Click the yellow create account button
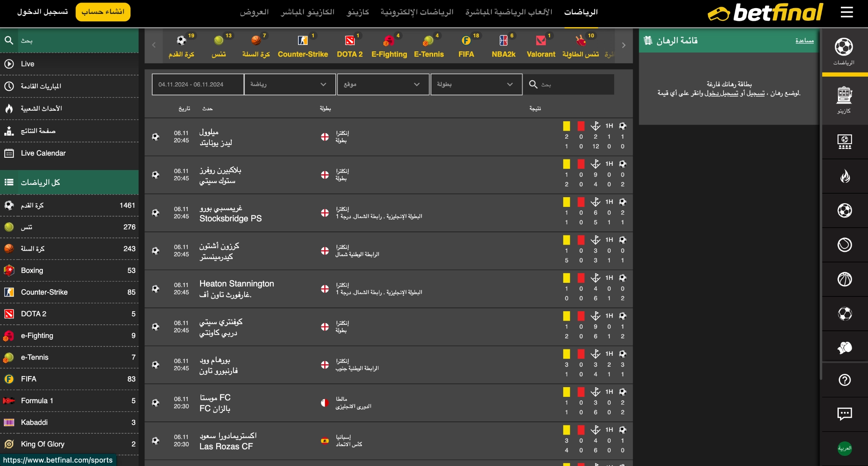Viewport: 868px width, 466px height. tap(103, 12)
